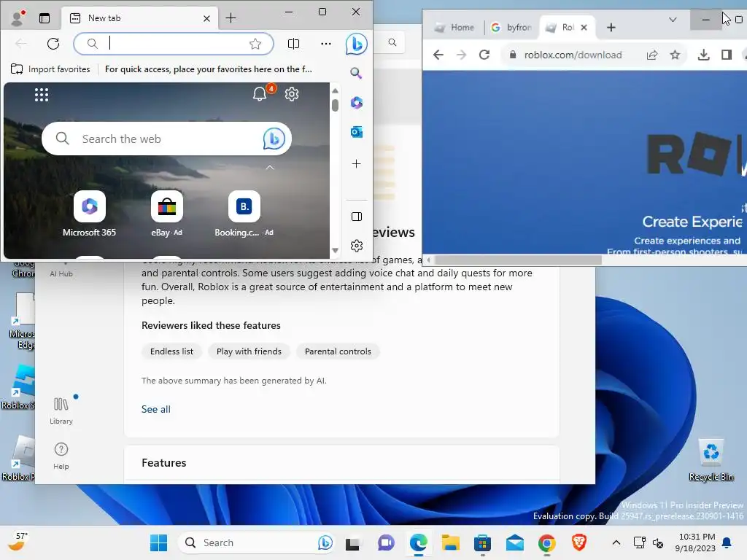Share this page icon in Chrome

(x=652, y=55)
